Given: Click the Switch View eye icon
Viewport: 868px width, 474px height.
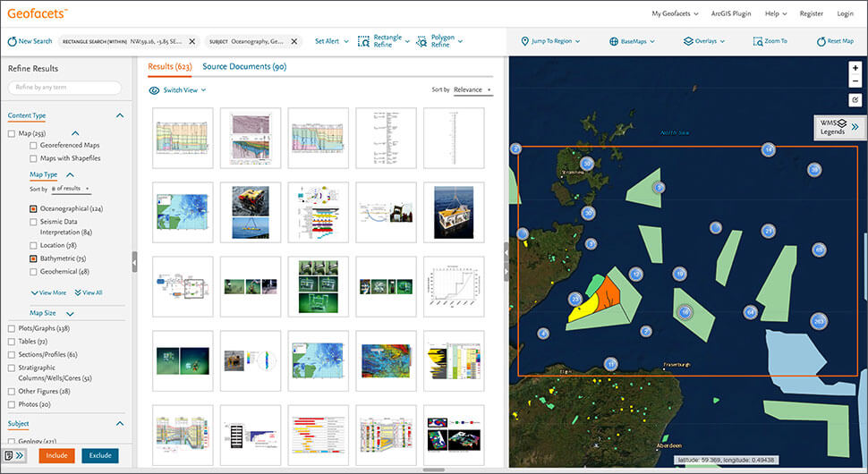Looking at the screenshot, I should [155, 90].
